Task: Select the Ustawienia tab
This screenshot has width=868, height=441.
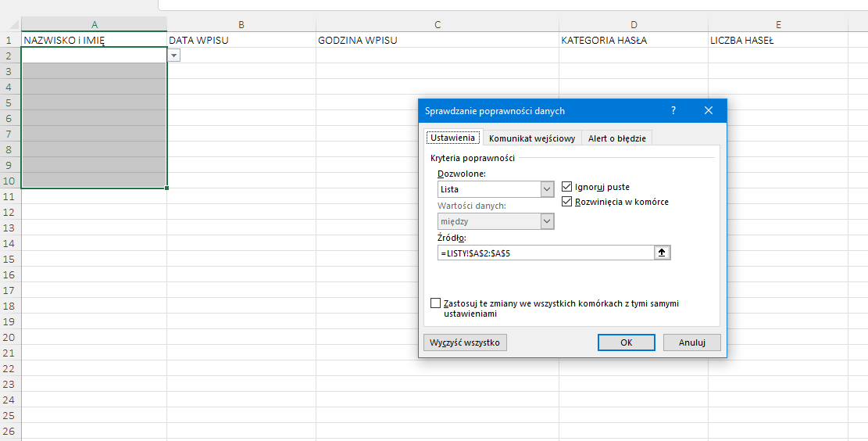Action: coord(452,138)
